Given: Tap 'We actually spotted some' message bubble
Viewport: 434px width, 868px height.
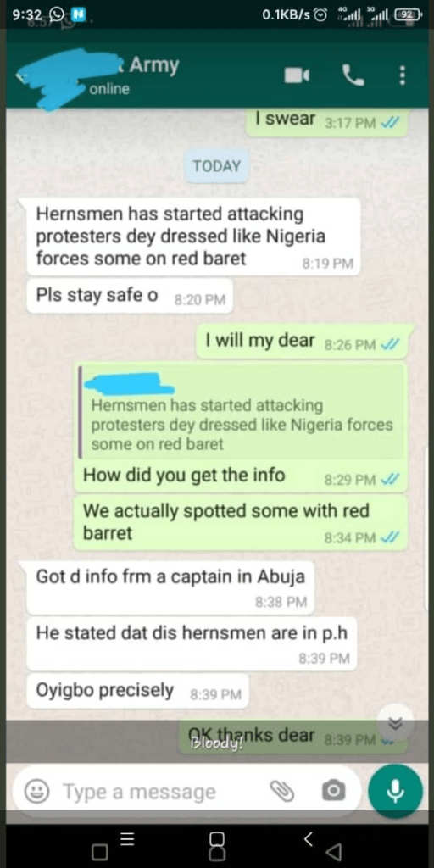Looking at the screenshot, I should pyautogui.click(x=242, y=522).
